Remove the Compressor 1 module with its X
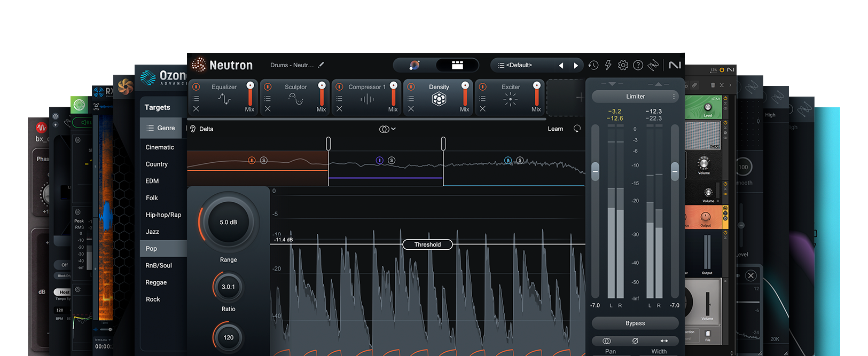The width and height of the screenshot is (868, 356). click(x=339, y=109)
